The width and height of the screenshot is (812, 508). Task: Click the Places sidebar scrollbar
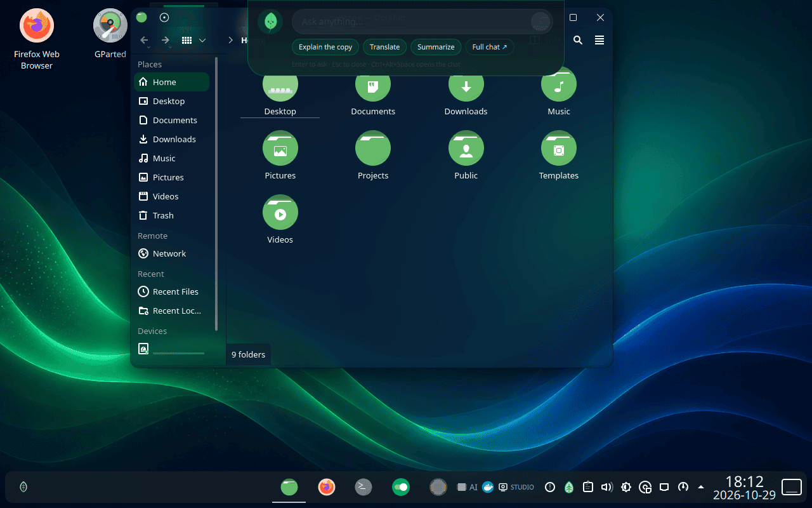217,194
